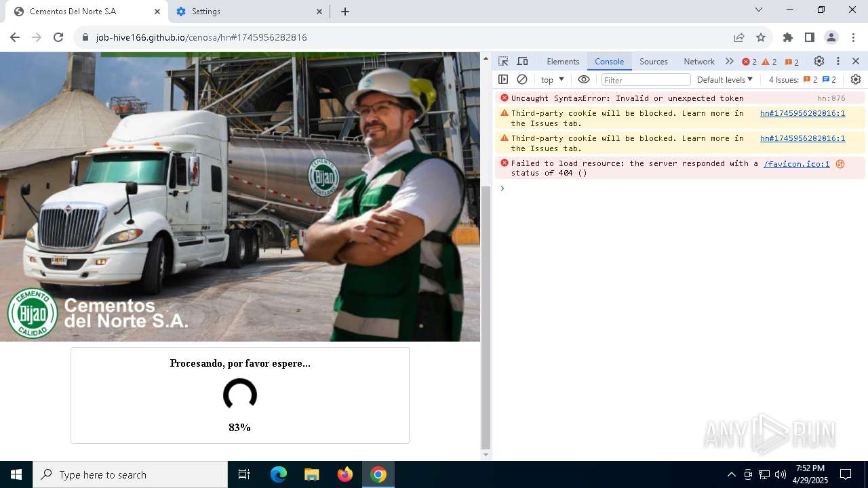This screenshot has width=868, height=488.
Task: Open the Extensions puzzle icon
Action: pos(788,37)
